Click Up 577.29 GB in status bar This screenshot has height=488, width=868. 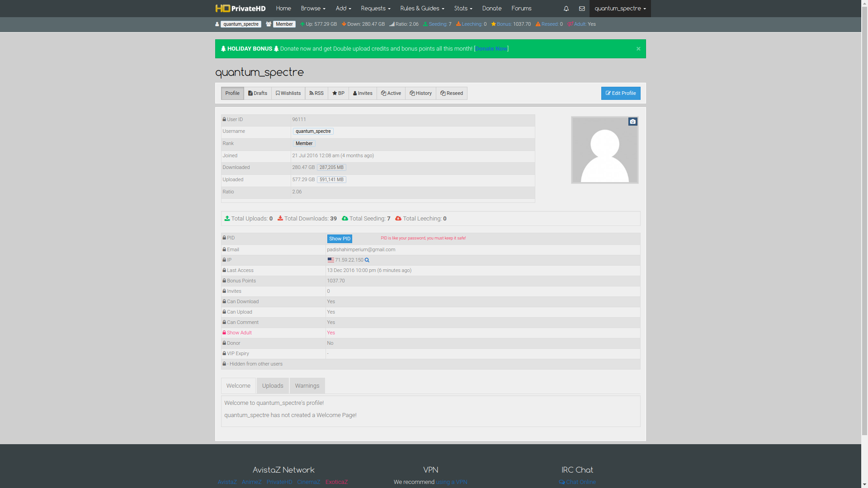click(x=318, y=24)
